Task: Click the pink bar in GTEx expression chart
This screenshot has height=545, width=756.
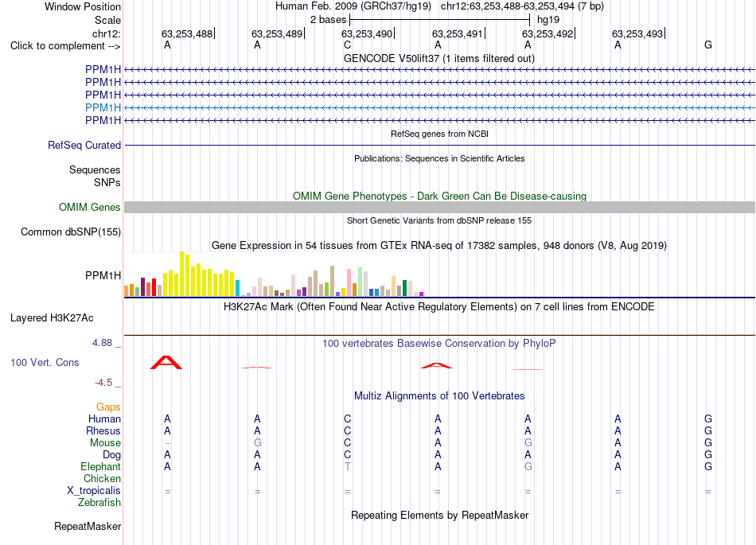Action: [x=349, y=283]
